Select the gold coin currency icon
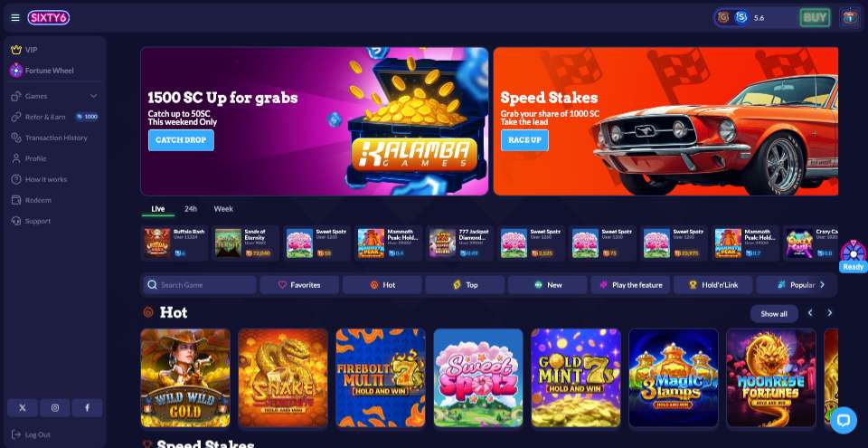Viewport: 868px width, 448px height. point(723,18)
